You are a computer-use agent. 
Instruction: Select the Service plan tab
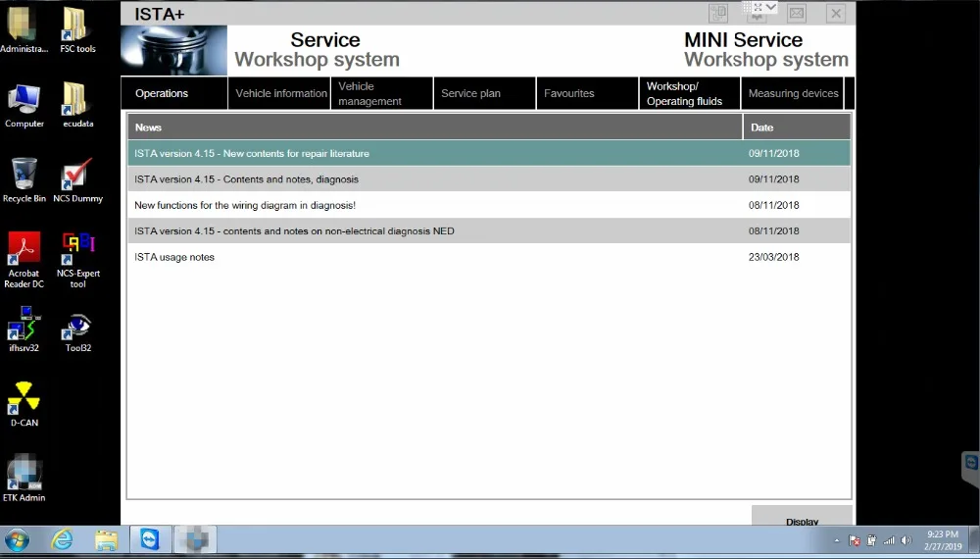[484, 93]
